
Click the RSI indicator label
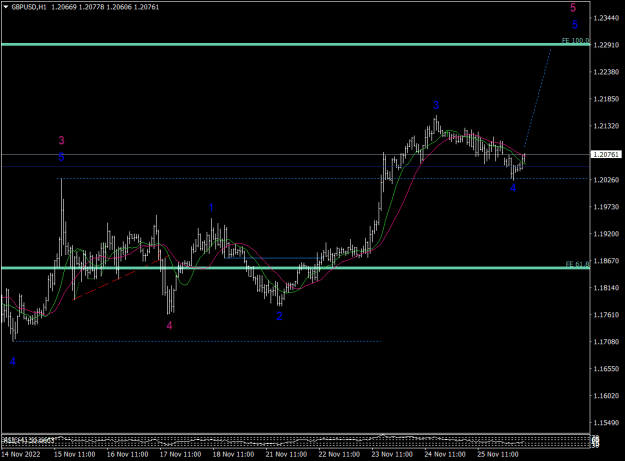click(x=28, y=440)
